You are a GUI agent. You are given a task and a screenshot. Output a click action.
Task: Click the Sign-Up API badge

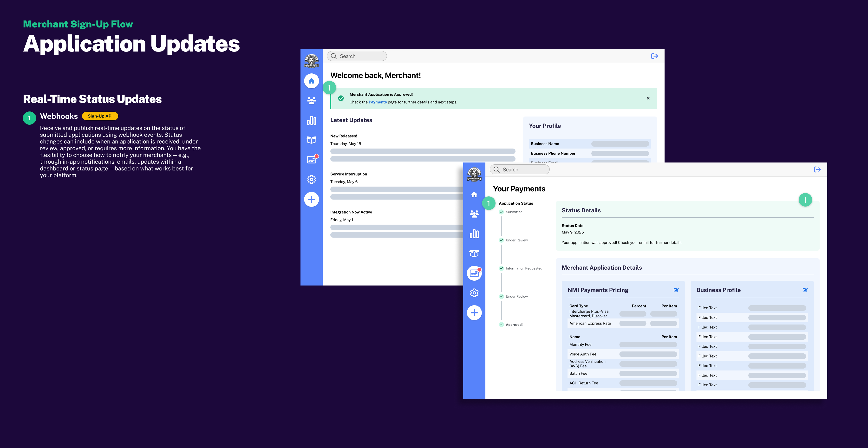[100, 116]
